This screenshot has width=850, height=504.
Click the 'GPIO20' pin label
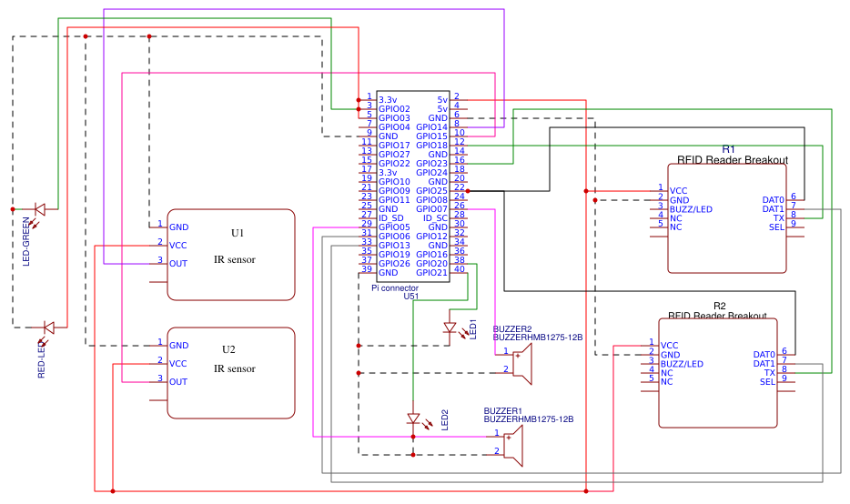coord(431,264)
